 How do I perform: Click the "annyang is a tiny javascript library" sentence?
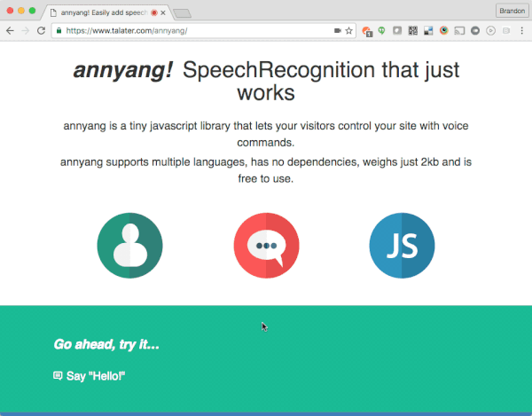[266, 134]
